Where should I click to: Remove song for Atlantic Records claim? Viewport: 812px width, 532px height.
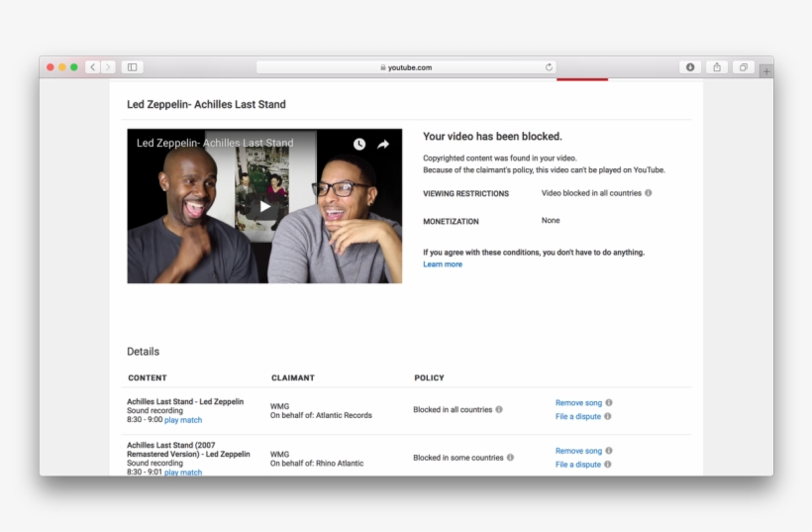click(578, 402)
